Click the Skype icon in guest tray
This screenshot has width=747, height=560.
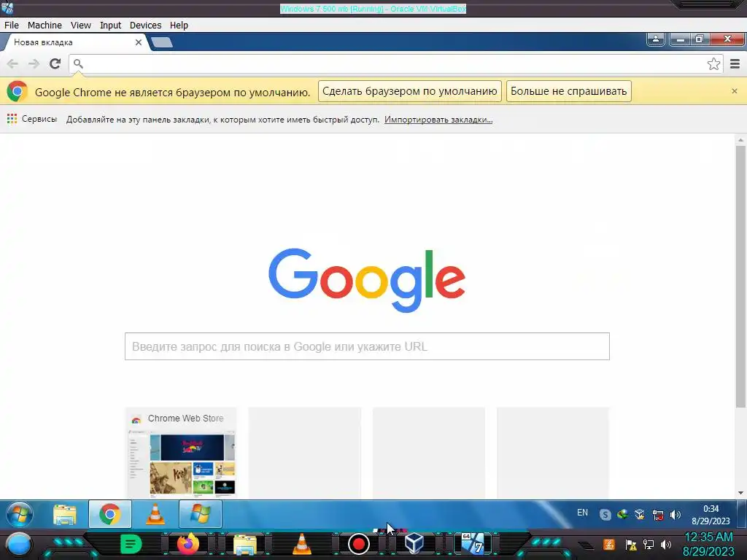pyautogui.click(x=605, y=515)
